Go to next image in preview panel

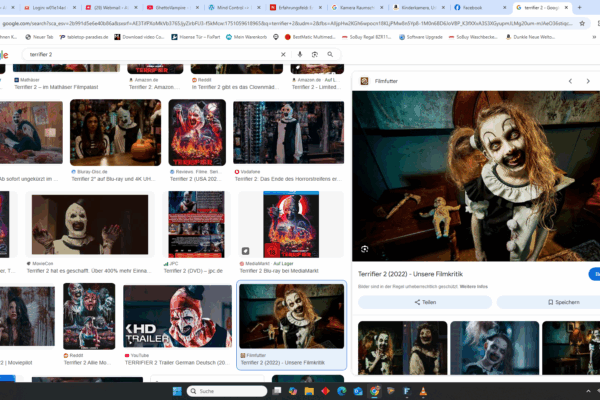588,81
